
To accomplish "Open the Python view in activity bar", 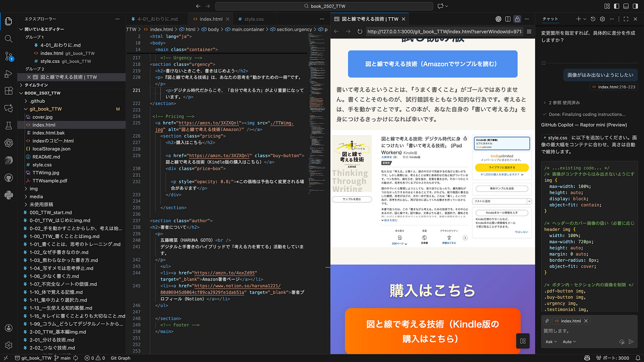I will click(x=8, y=195).
